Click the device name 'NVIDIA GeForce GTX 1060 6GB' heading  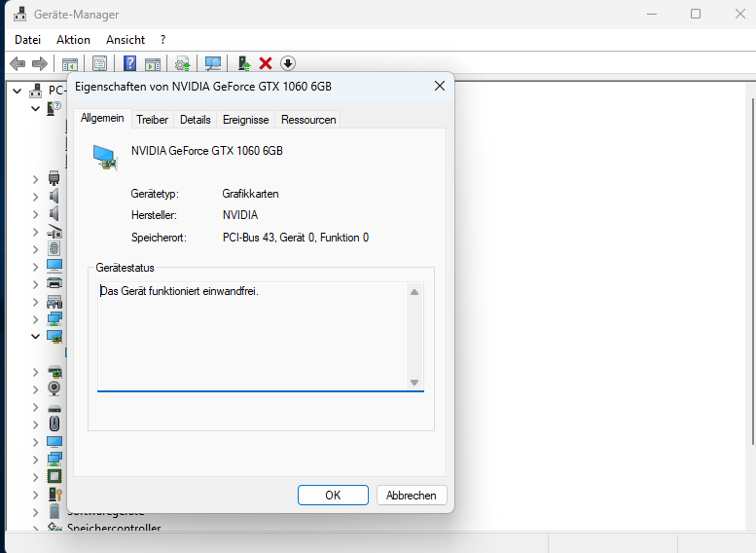[207, 151]
